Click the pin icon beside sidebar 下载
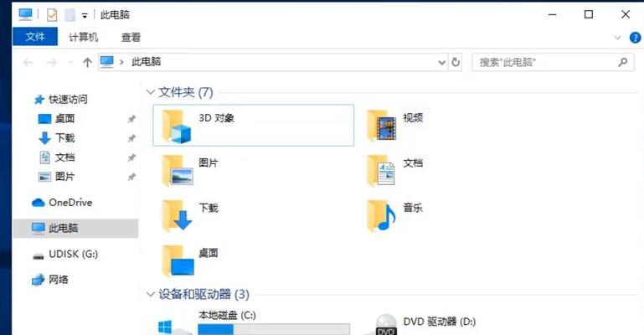Image resolution: width=644 pixels, height=335 pixels. [x=131, y=138]
